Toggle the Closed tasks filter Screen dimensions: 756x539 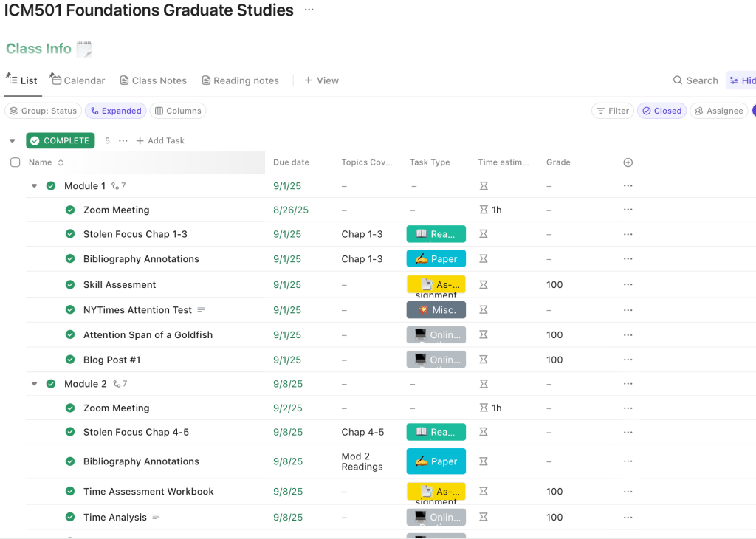coord(661,111)
